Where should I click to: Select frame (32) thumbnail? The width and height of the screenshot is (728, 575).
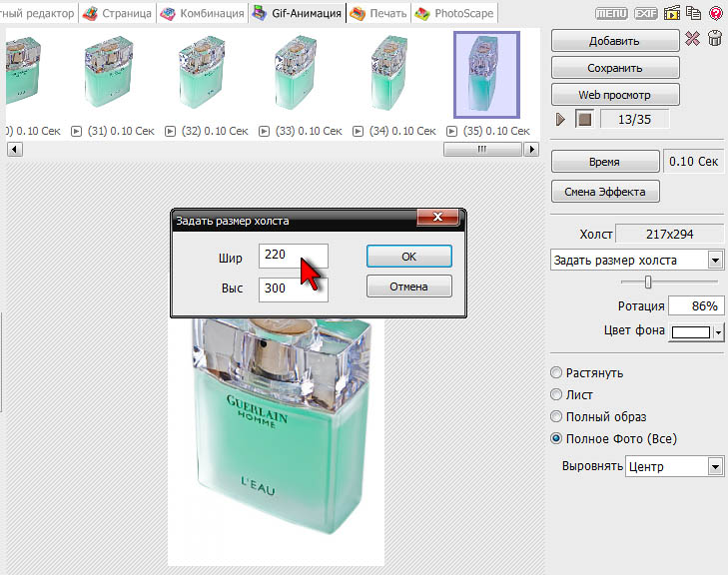coord(202,72)
